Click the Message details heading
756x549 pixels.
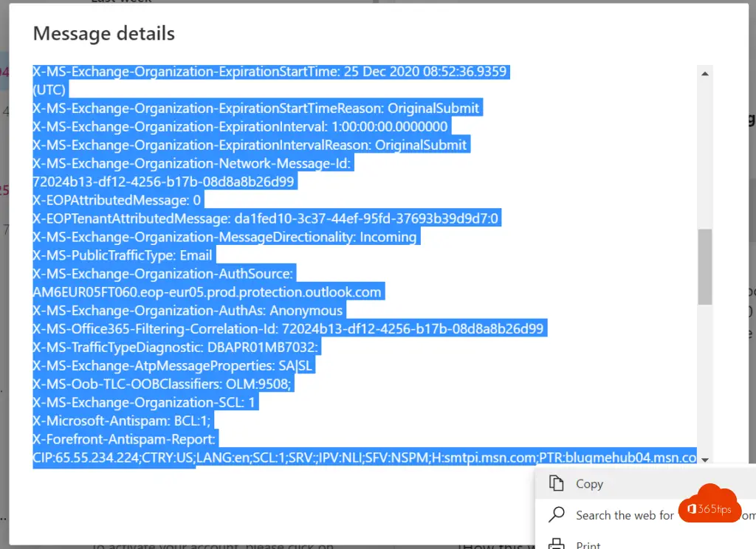[103, 34]
